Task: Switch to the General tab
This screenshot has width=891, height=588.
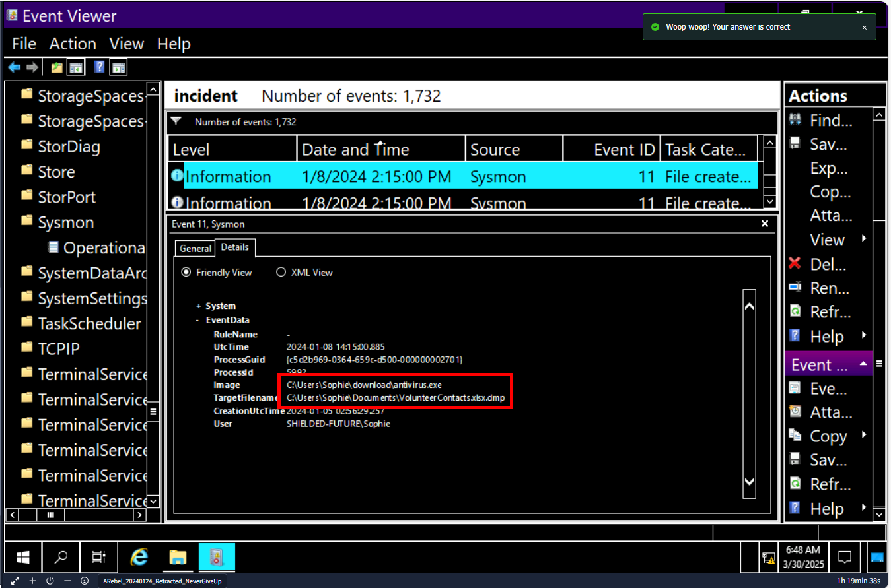Action: point(196,248)
